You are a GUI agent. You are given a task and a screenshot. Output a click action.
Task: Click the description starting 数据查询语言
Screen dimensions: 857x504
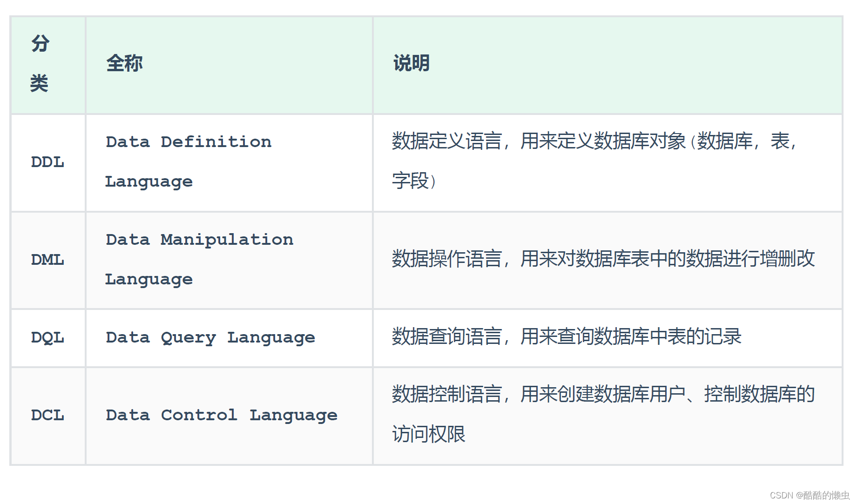607,338
